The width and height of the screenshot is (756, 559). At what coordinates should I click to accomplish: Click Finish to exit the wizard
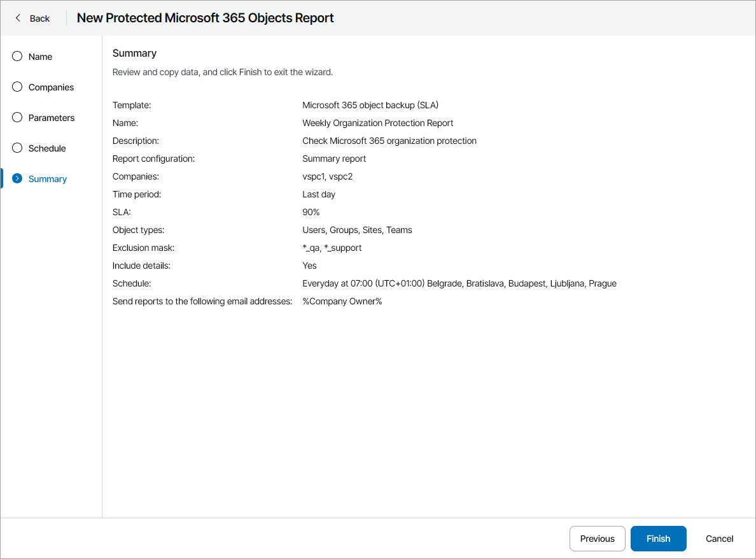[658, 539]
